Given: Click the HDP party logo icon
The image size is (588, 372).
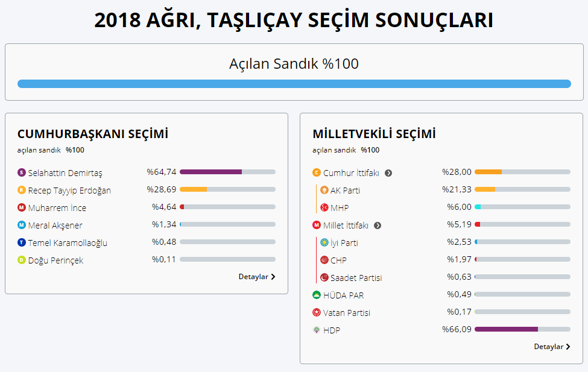Looking at the screenshot, I should point(317,330).
